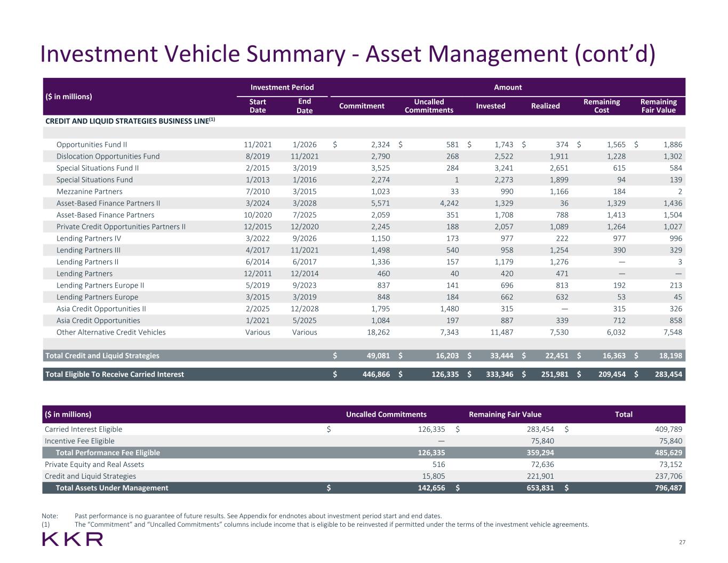The height and width of the screenshot is (563, 728).
Task: Select Lending Partners Europe fair value "45"
Action: (x=677, y=297)
